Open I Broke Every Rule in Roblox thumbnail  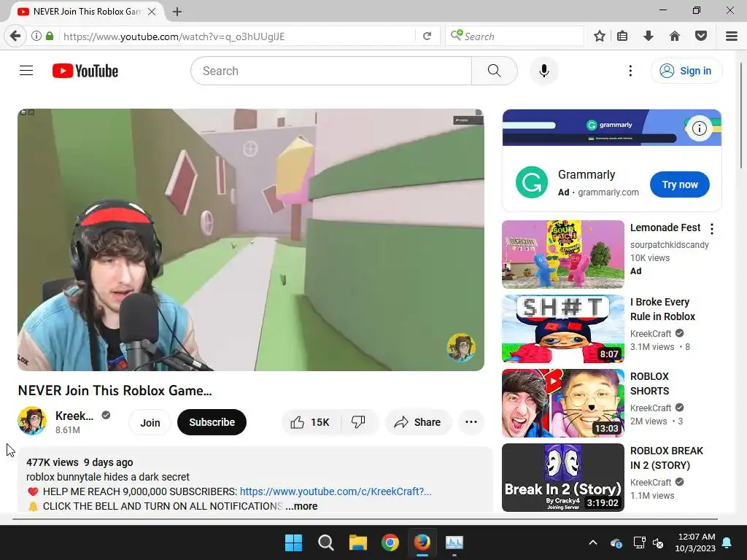pos(563,329)
